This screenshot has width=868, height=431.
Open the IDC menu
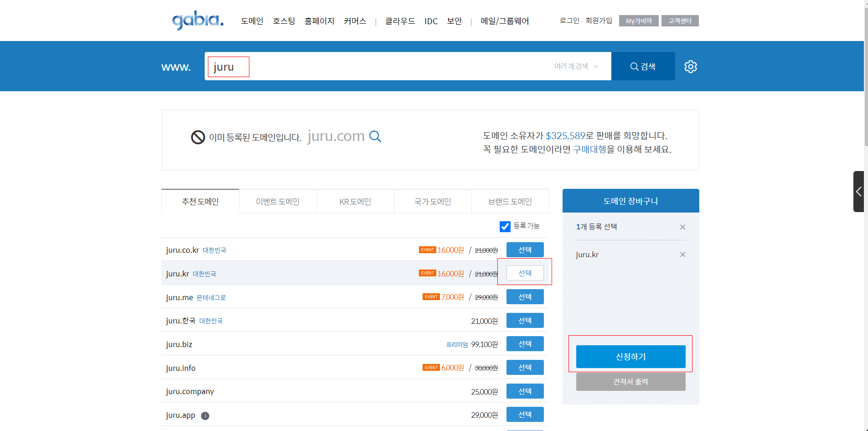pos(431,21)
